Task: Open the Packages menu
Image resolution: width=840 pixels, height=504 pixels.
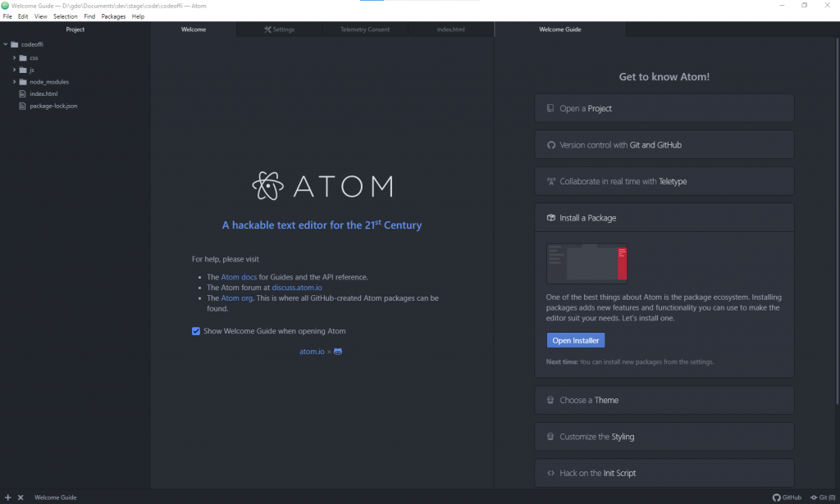Action: (x=113, y=16)
